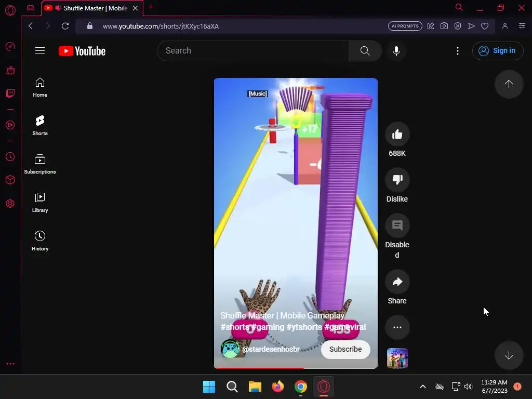Viewport: 532px width, 399px height.
Task: Take a snapshot with camera icon
Action: point(444,26)
